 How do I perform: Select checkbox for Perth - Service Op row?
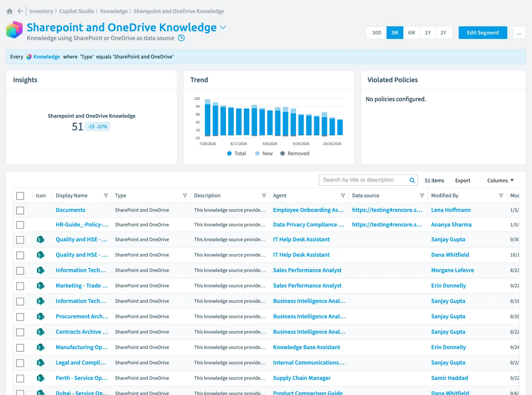click(20, 378)
